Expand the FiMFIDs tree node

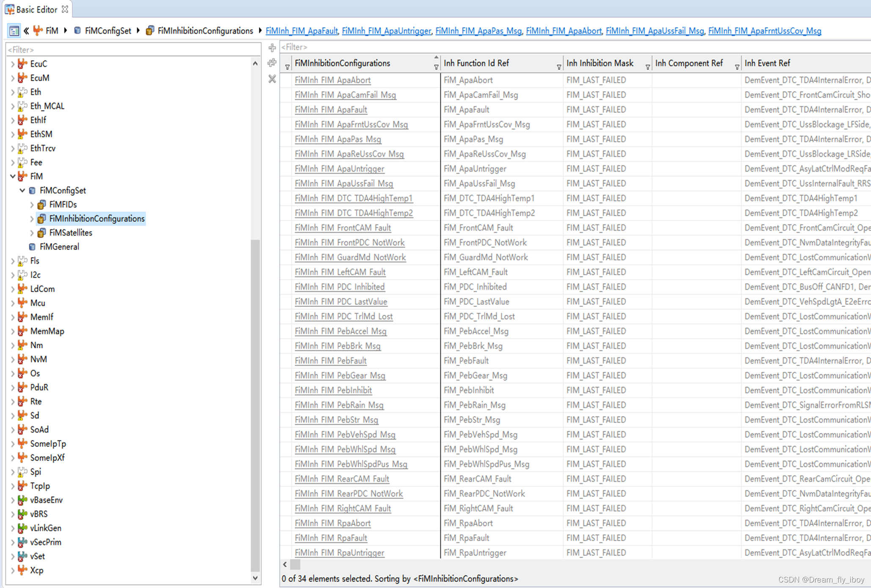pos(32,205)
